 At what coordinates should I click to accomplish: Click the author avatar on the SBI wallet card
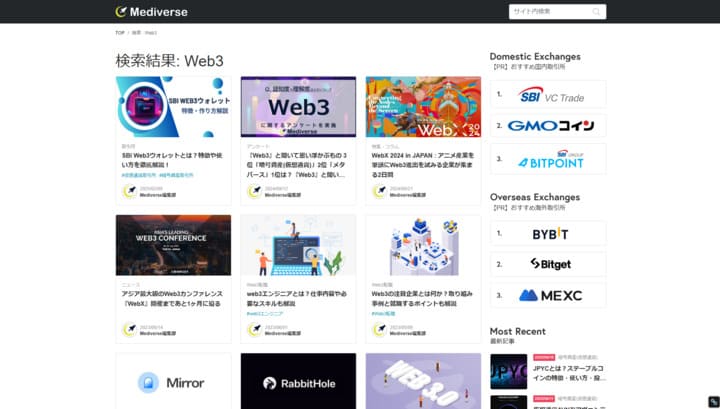[129, 191]
